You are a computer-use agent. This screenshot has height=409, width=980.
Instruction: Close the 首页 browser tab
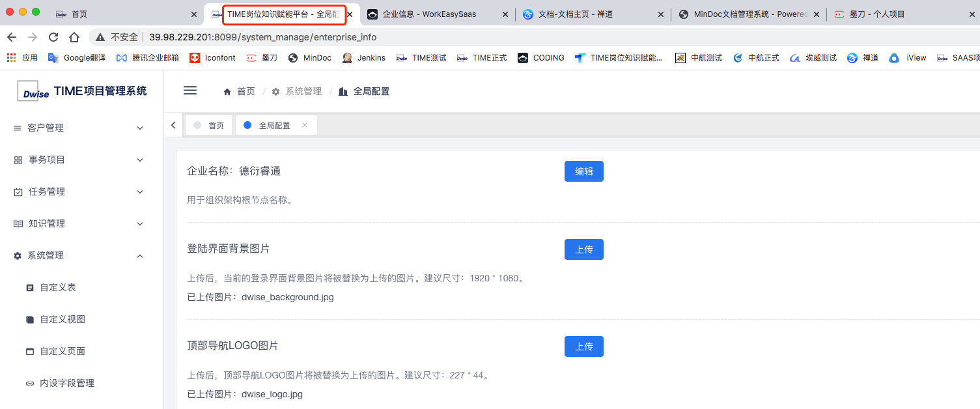tap(194, 14)
